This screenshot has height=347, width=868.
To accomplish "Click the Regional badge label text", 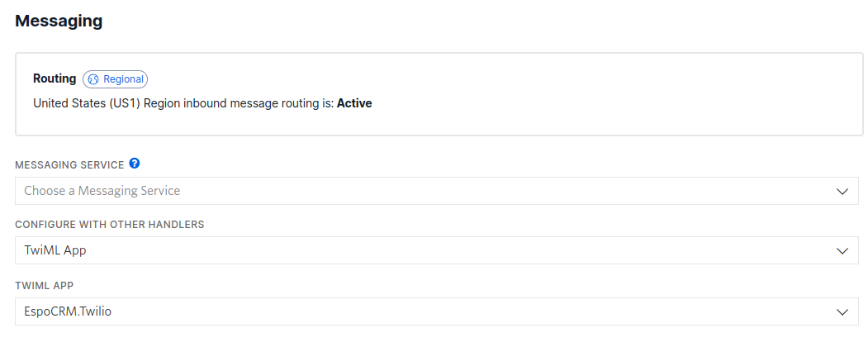I will pyautogui.click(x=123, y=79).
